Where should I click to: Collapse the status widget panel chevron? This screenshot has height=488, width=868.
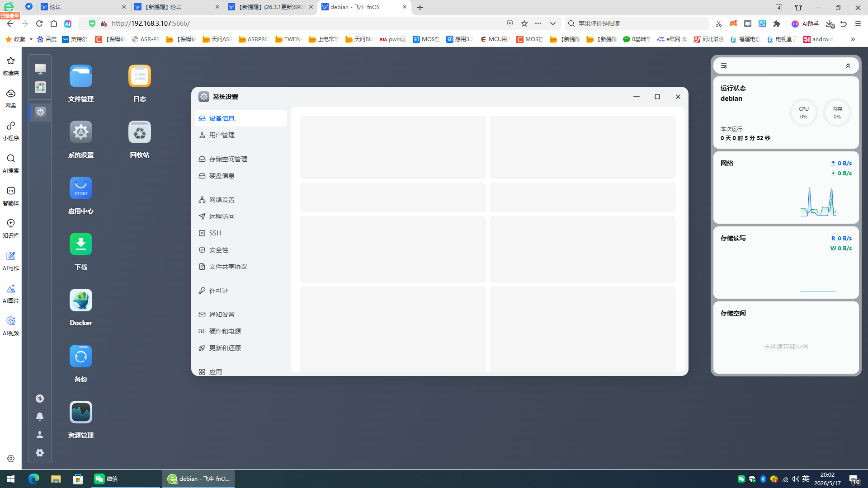[x=848, y=66]
